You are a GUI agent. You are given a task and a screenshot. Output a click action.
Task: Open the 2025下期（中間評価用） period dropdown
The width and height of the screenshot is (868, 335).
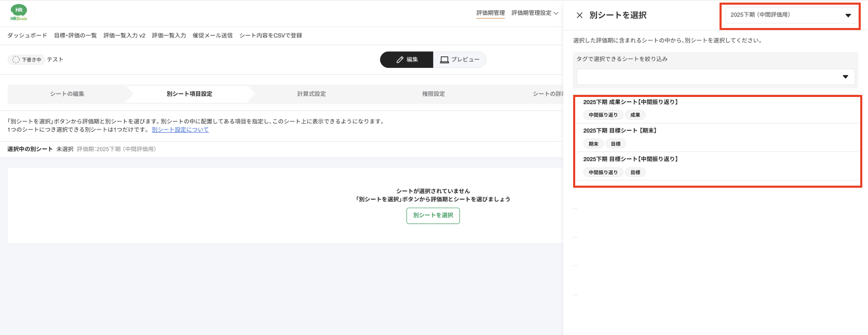pyautogui.click(x=791, y=15)
